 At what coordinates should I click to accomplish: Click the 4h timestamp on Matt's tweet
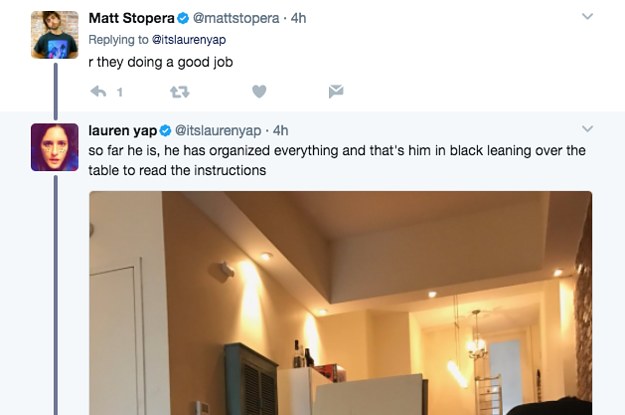coord(299,18)
